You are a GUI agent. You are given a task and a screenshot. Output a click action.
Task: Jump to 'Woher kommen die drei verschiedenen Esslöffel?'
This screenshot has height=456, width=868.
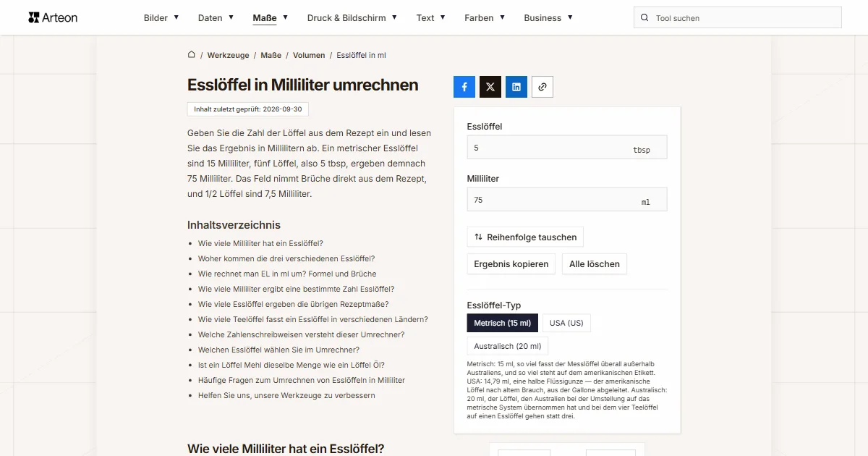[x=286, y=258]
